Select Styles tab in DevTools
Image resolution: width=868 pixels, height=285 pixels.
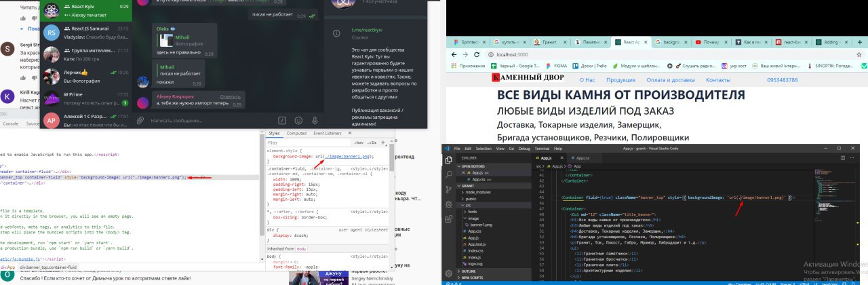[274, 134]
